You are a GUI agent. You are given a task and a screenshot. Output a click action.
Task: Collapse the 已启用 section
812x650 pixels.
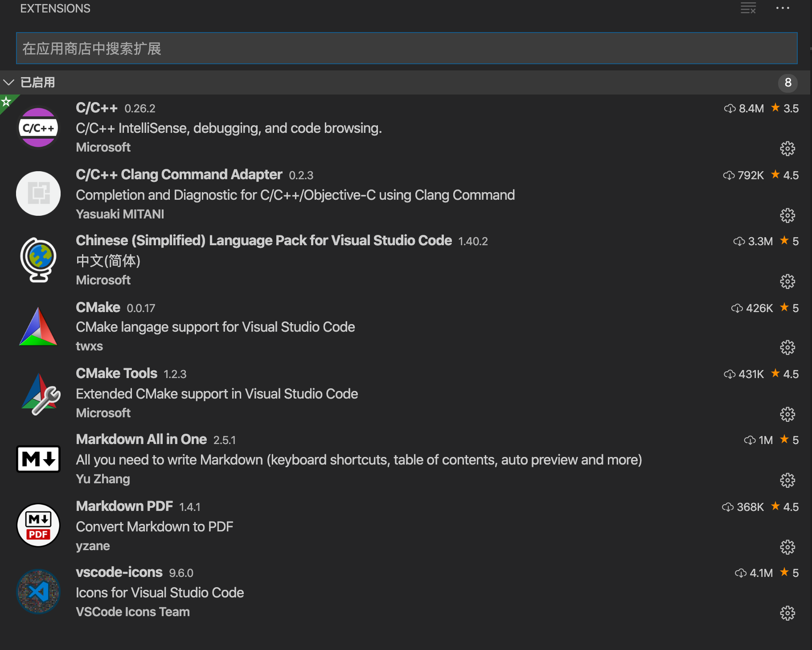coord(9,82)
